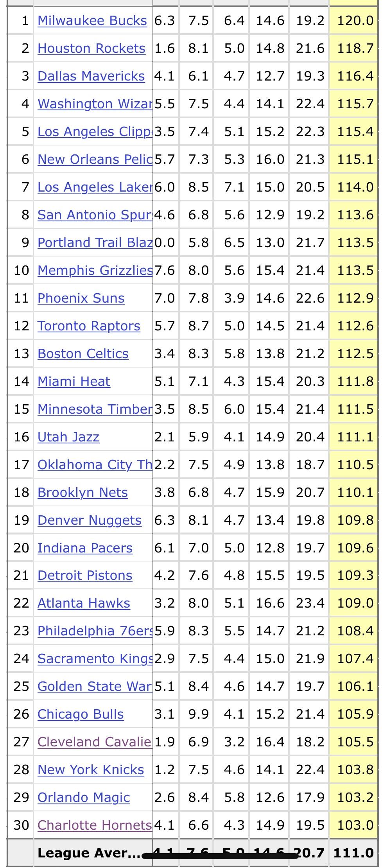
Task: Open the visited Charlotte Hornets link
Action: point(95,825)
